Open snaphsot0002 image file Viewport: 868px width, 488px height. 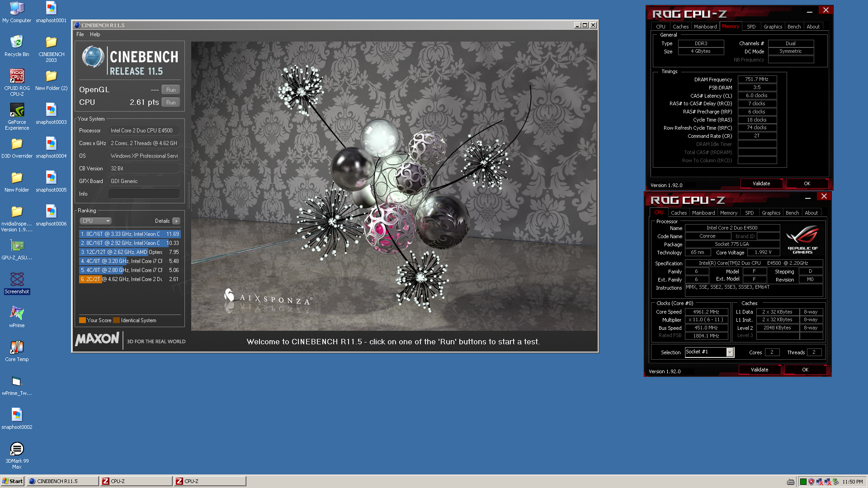pyautogui.click(x=17, y=419)
